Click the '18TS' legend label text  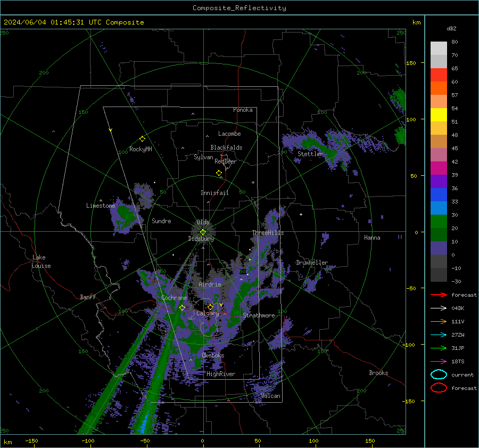click(458, 362)
